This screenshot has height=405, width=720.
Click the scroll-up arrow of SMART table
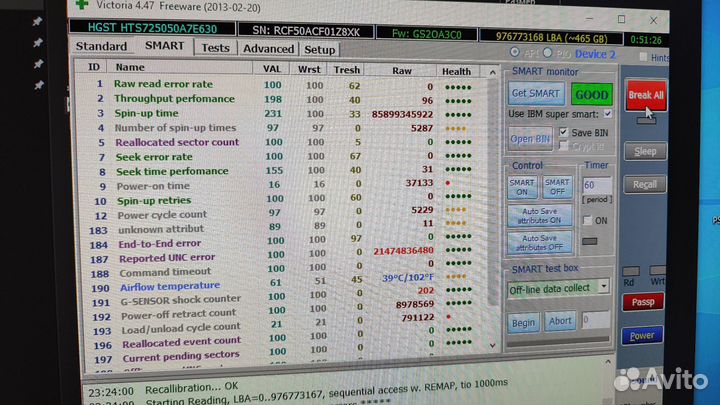coord(491,70)
